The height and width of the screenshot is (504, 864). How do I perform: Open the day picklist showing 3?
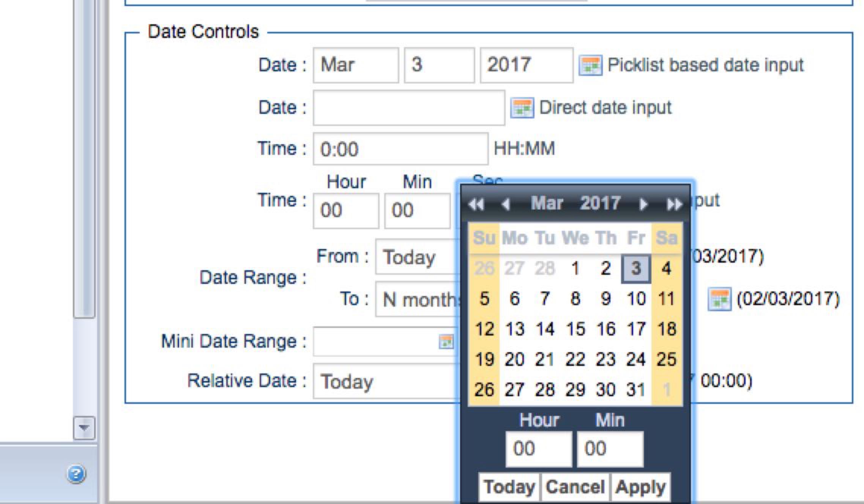coord(439,65)
